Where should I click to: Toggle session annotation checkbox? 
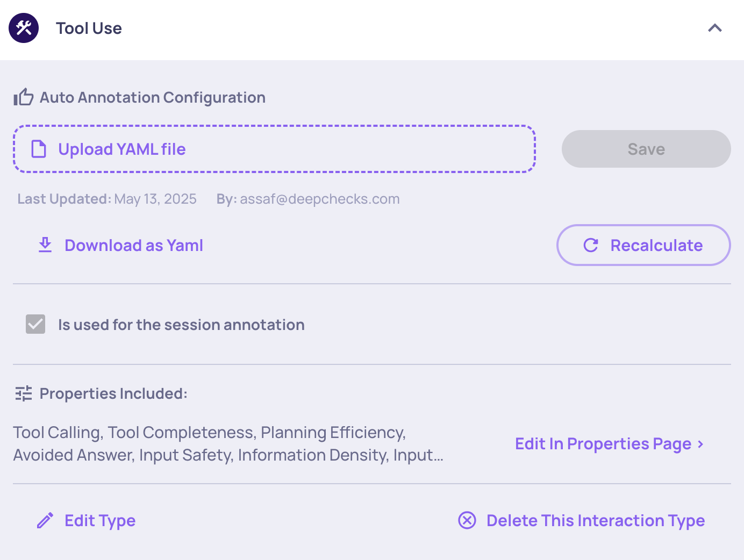[35, 324]
